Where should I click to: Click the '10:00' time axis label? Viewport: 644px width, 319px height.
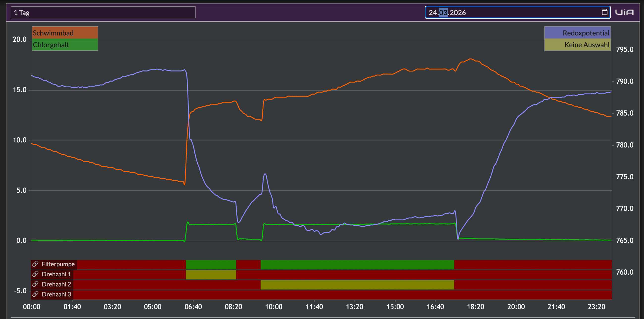(274, 307)
